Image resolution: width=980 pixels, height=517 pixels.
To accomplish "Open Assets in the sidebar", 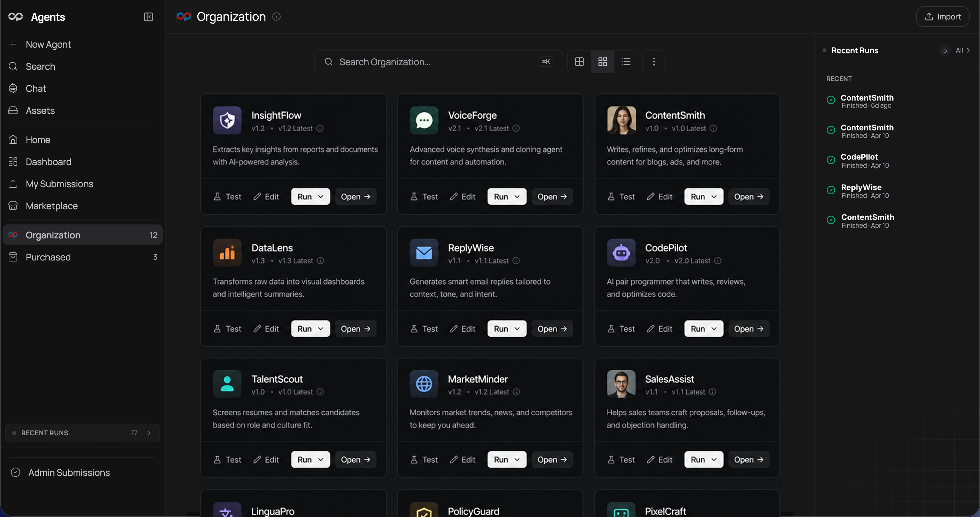I will pyautogui.click(x=83, y=110).
